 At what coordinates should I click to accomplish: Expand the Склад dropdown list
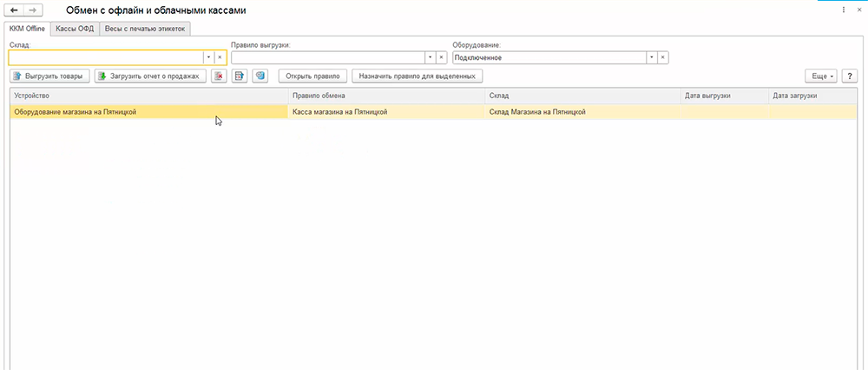(x=208, y=57)
